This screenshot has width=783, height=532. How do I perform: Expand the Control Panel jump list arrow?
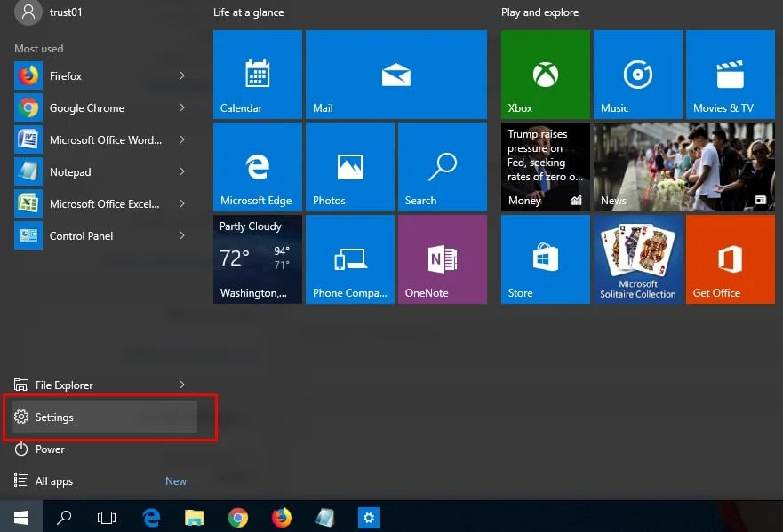(x=182, y=235)
